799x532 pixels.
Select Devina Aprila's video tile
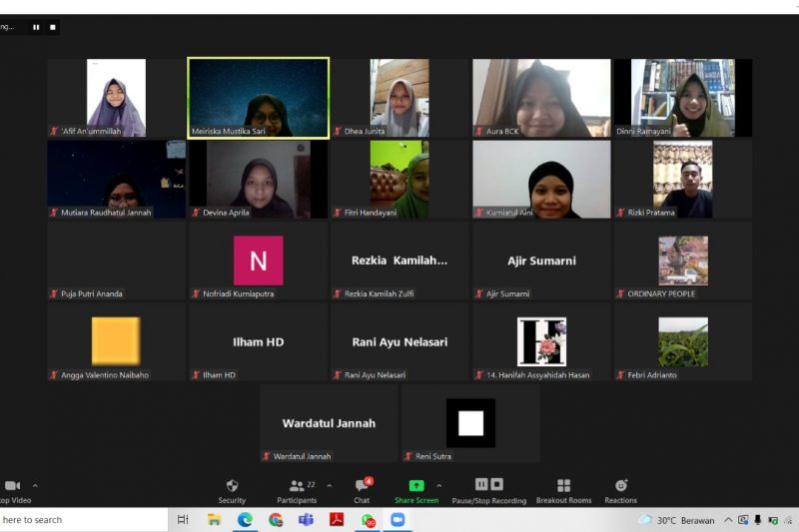pyautogui.click(x=259, y=180)
